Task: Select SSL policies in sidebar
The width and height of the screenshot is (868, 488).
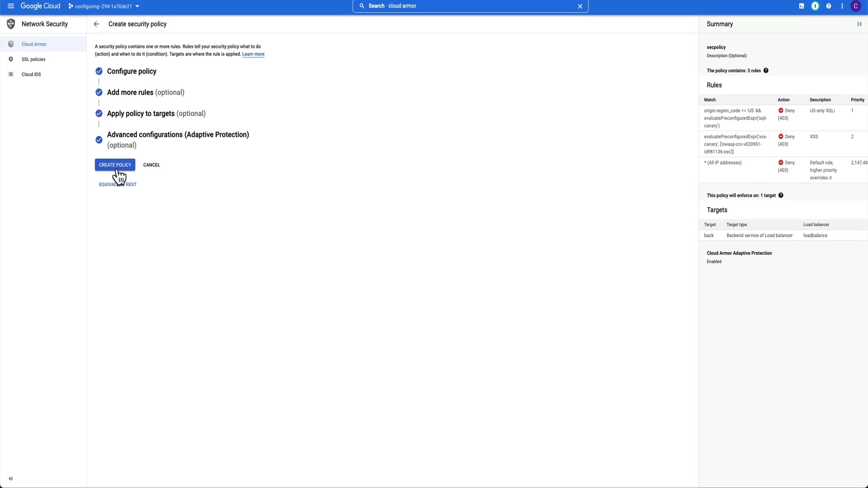Action: coord(33,59)
